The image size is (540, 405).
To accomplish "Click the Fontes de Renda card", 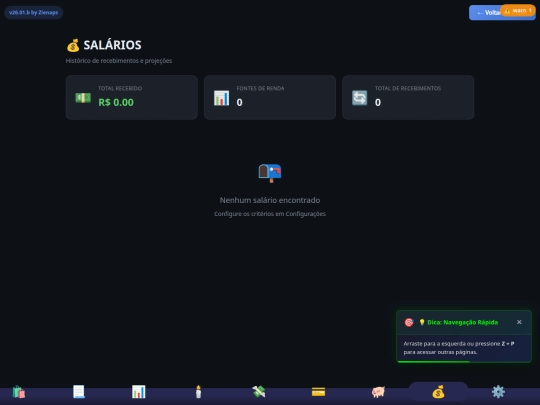I will point(270,97).
